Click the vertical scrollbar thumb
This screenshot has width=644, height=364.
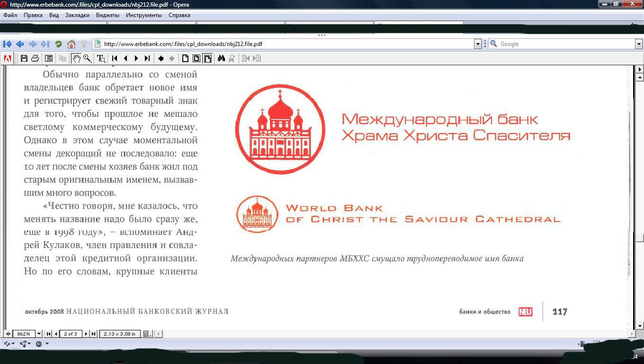click(640, 238)
